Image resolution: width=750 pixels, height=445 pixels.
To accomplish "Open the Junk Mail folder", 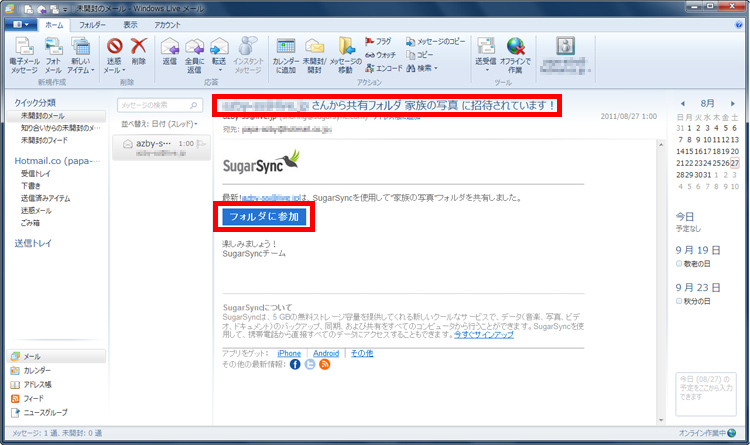I will point(36,211).
